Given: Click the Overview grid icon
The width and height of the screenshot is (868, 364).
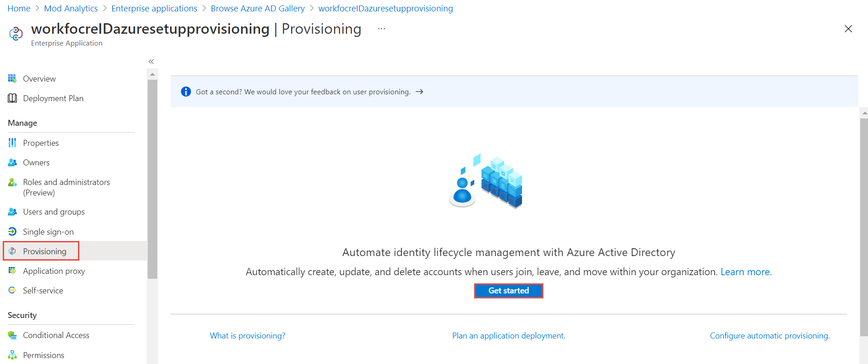Looking at the screenshot, I should coord(12,78).
